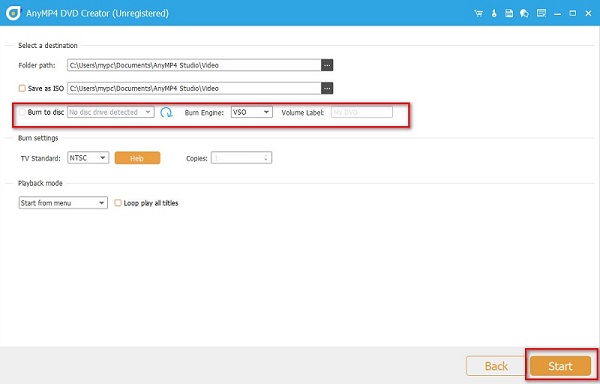This screenshot has height=384, width=600.
Task: Click the 'Burn Engine:' label
Action: point(204,113)
